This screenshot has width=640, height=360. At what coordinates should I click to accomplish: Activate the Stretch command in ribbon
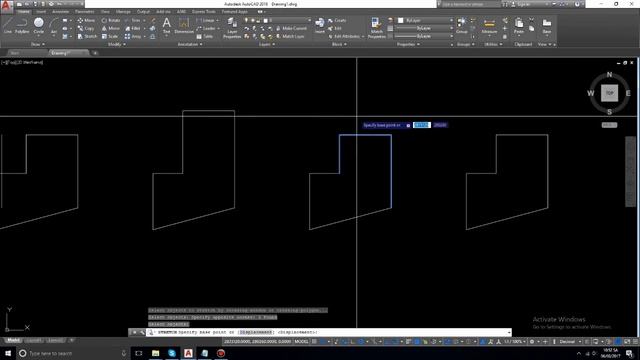[x=87, y=36]
